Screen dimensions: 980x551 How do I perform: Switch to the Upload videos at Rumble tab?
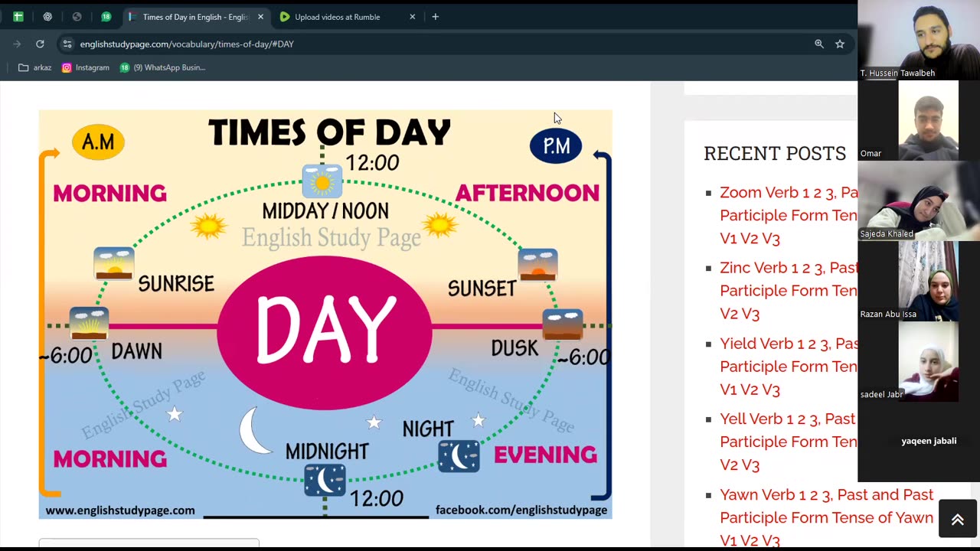tap(337, 17)
